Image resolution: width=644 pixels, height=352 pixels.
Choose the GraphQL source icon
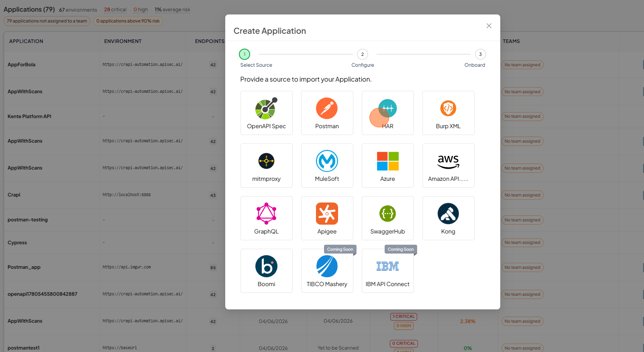(266, 213)
